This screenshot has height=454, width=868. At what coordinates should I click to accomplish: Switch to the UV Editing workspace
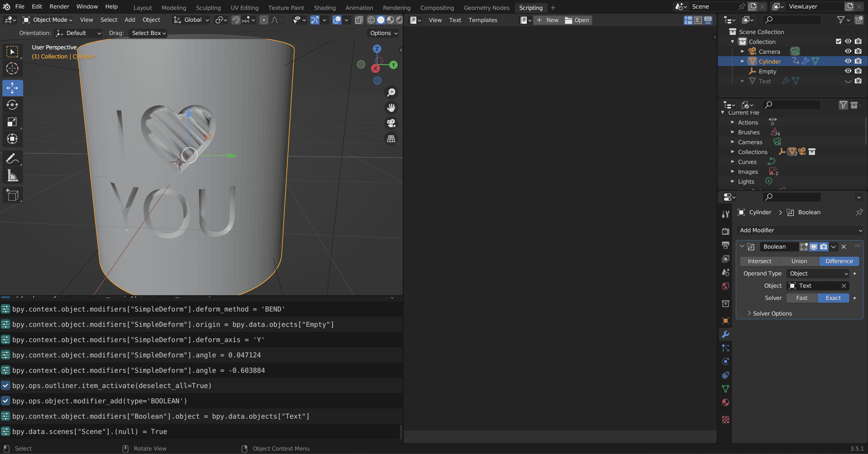(x=244, y=7)
